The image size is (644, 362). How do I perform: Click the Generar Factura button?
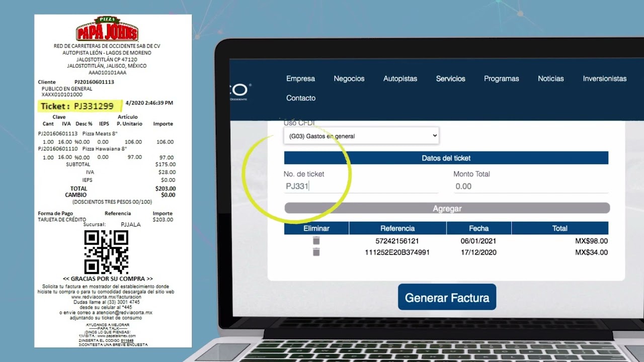click(447, 298)
